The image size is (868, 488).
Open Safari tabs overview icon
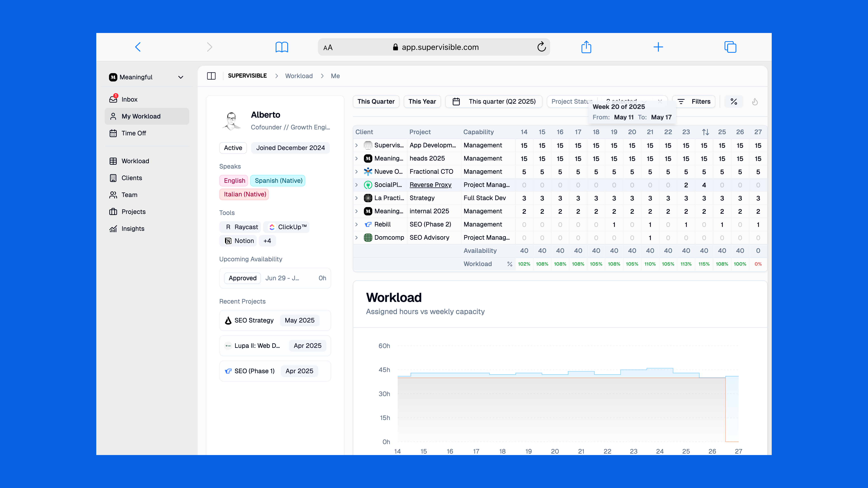(730, 47)
